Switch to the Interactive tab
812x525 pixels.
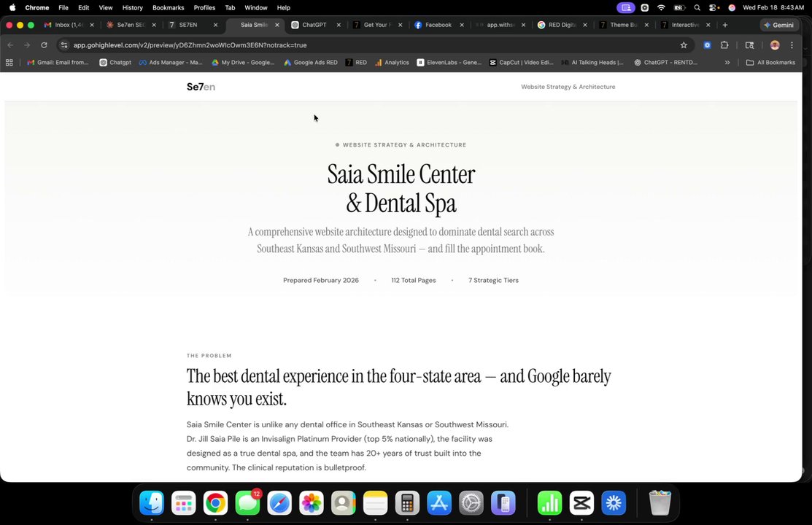click(x=686, y=25)
